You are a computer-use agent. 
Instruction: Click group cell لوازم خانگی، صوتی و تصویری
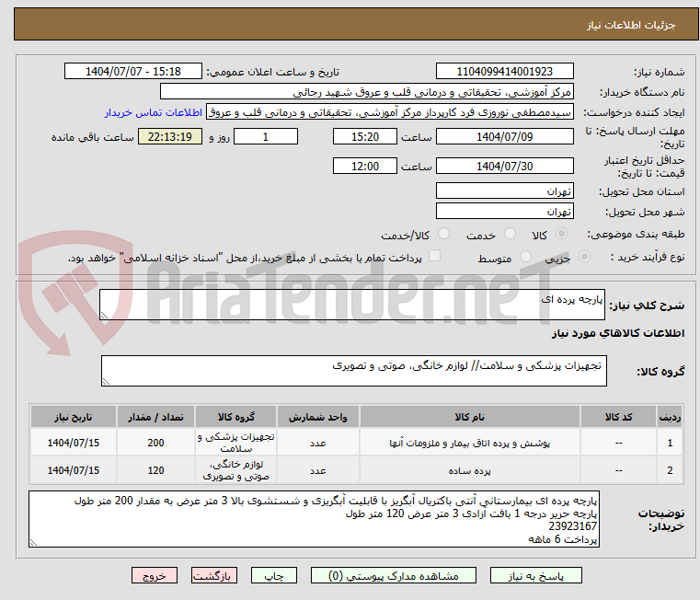(x=235, y=470)
